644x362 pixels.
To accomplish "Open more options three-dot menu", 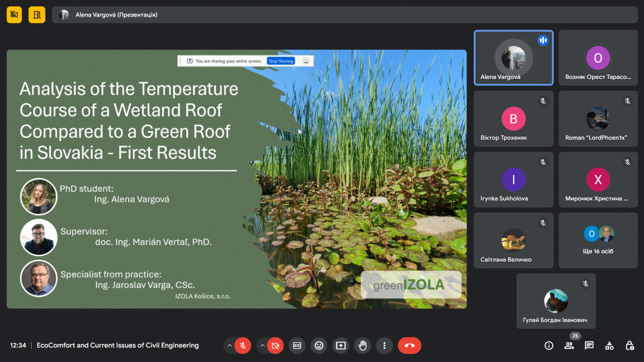I will (x=384, y=345).
